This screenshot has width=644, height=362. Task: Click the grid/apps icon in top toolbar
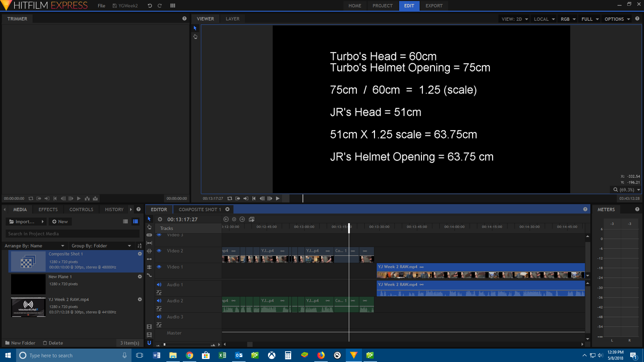point(172,5)
